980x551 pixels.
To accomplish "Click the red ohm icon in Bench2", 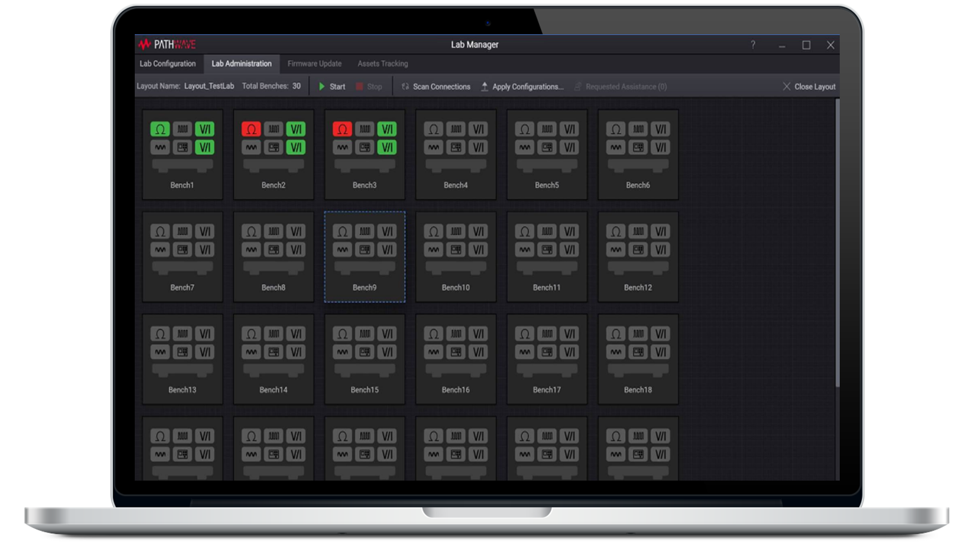I will 251,129.
